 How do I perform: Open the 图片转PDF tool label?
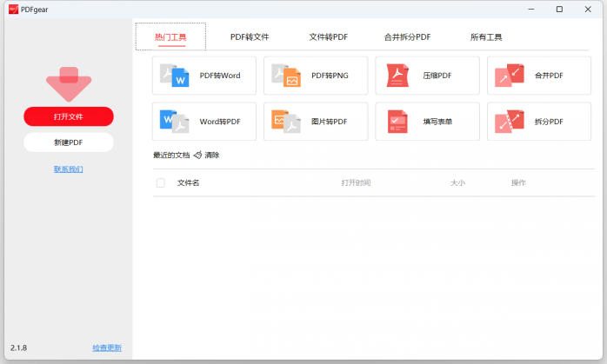coord(329,122)
